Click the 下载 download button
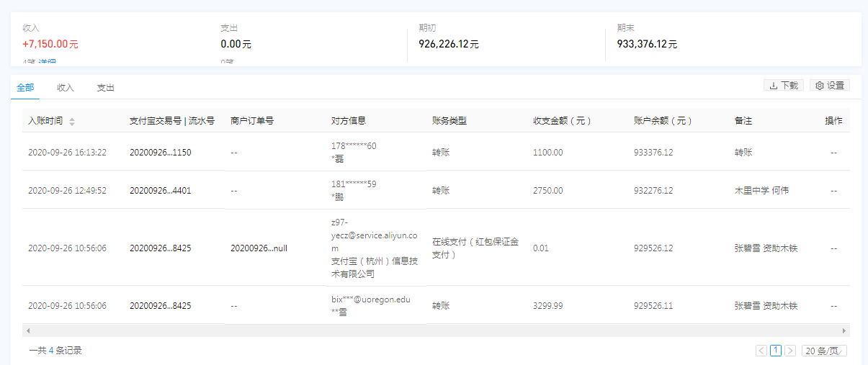Viewport: 868px width, 365px height. 784,86
